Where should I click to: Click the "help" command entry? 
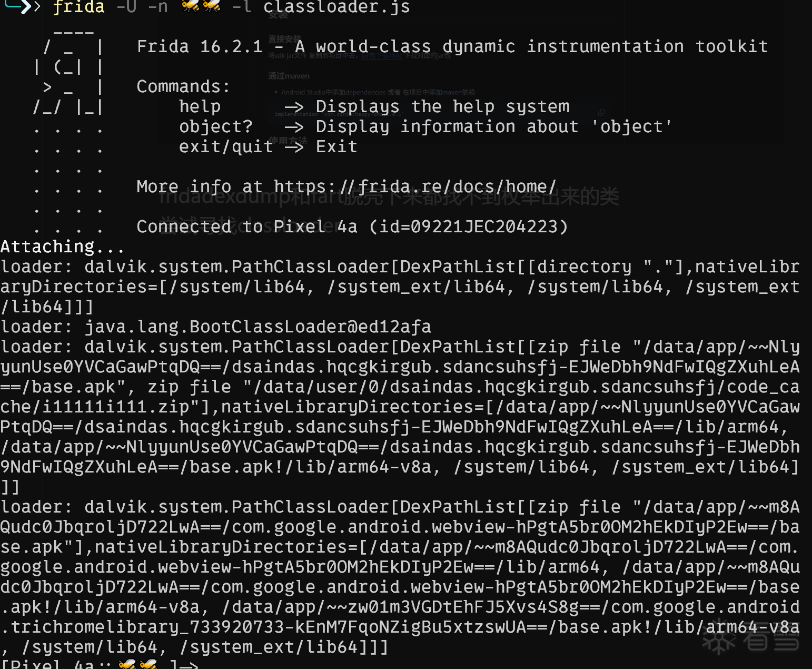tap(200, 107)
